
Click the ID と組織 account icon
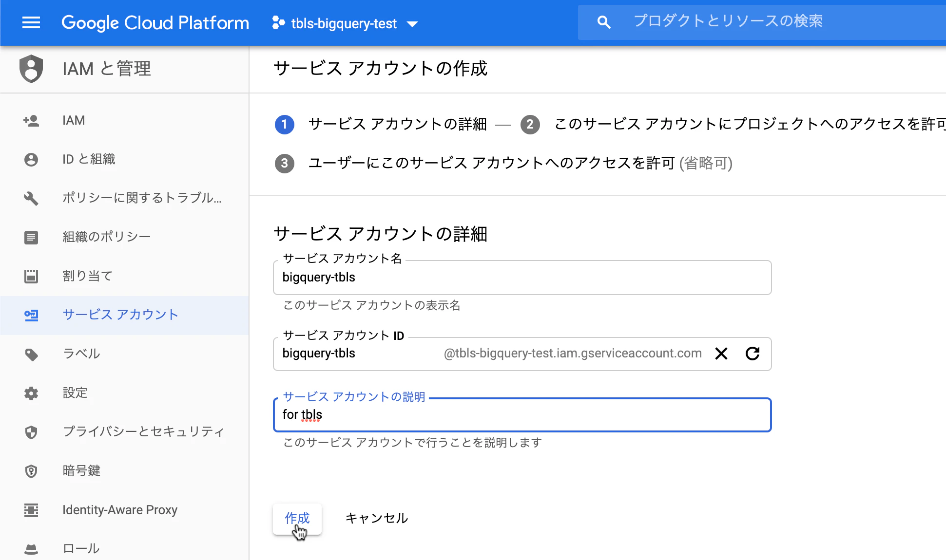coord(31,159)
